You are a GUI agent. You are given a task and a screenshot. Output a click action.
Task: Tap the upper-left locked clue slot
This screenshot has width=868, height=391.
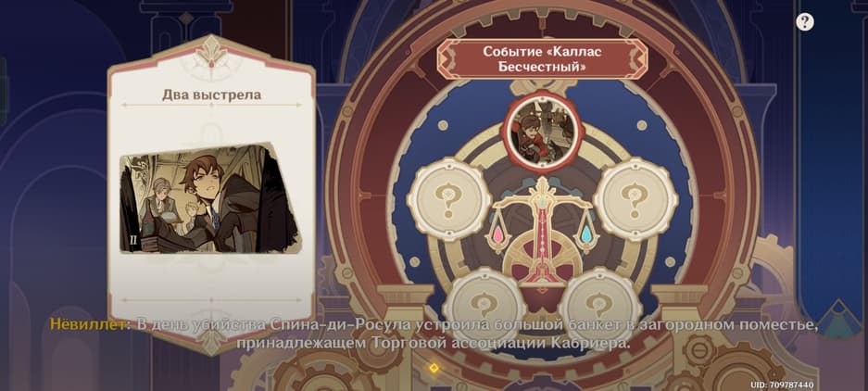click(449, 199)
